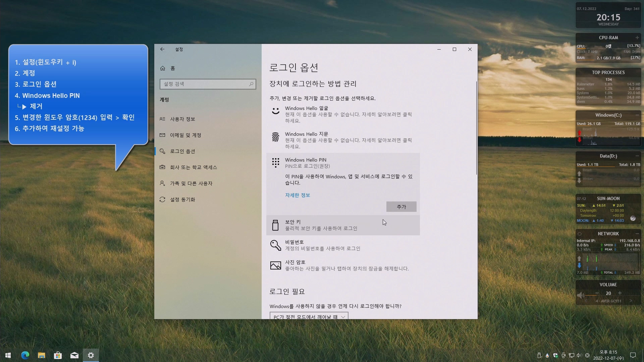Viewport: 644px width, 362px height.
Task: Open Microsoft Edge from the taskbar
Action: 25,355
